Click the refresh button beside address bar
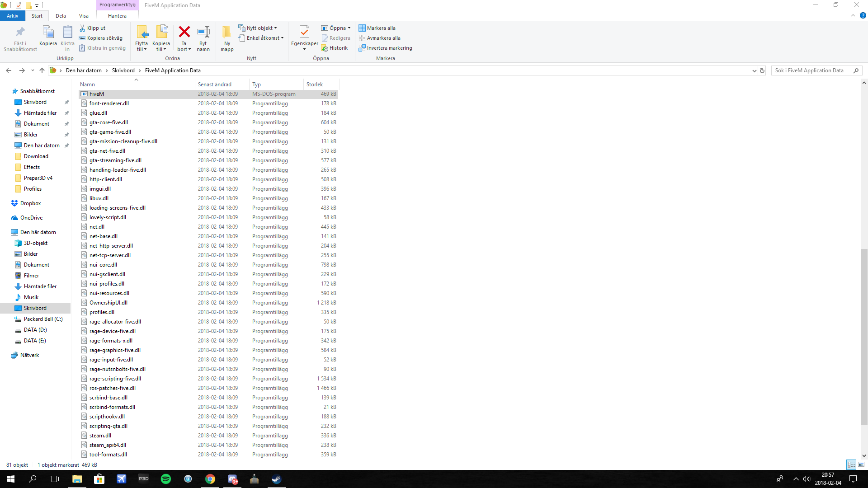Screen dimensions: 868x488 [762, 70]
